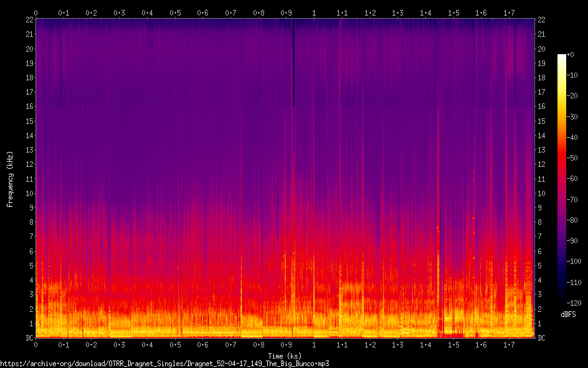Select the 0.5 marker on the bottom time axis
Viewport: 588px width, 368px height.
tap(175, 344)
